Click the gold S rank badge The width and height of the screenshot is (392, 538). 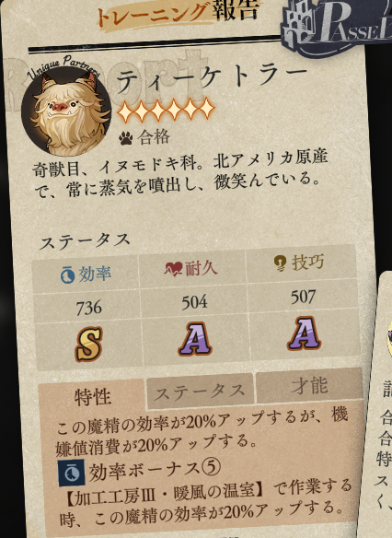(x=89, y=345)
